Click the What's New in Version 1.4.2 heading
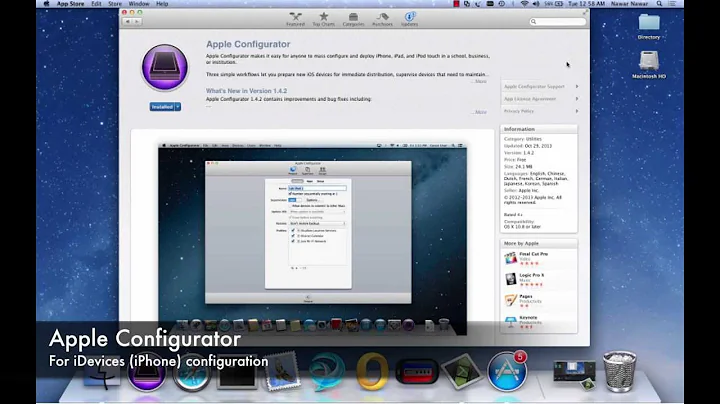 pyautogui.click(x=246, y=91)
